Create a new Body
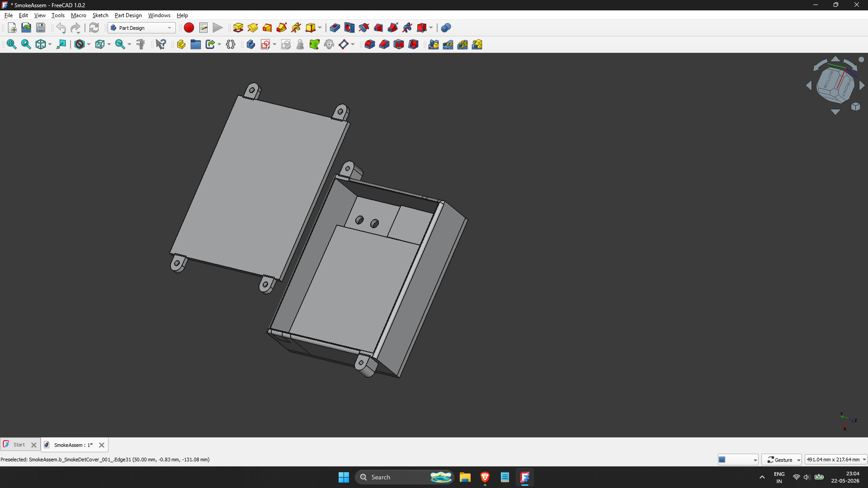This screenshot has height=488, width=868. coord(251,44)
